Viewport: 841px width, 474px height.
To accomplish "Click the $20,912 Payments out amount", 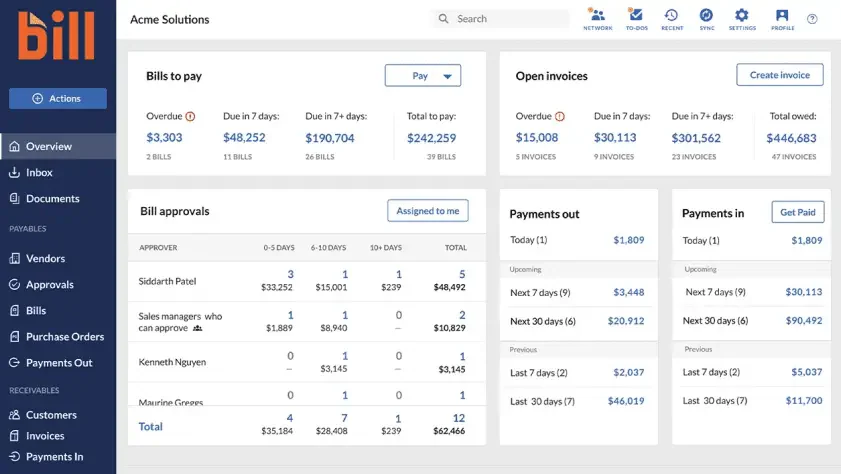I will (626, 321).
